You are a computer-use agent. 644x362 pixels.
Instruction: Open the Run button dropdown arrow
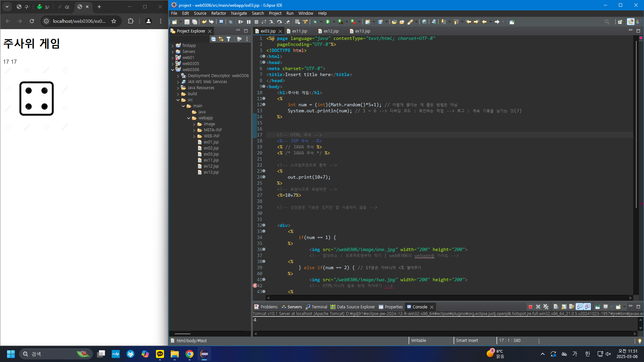(x=334, y=22)
